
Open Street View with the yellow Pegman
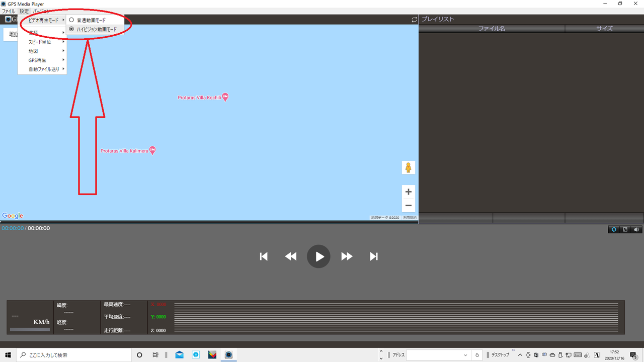408,167
